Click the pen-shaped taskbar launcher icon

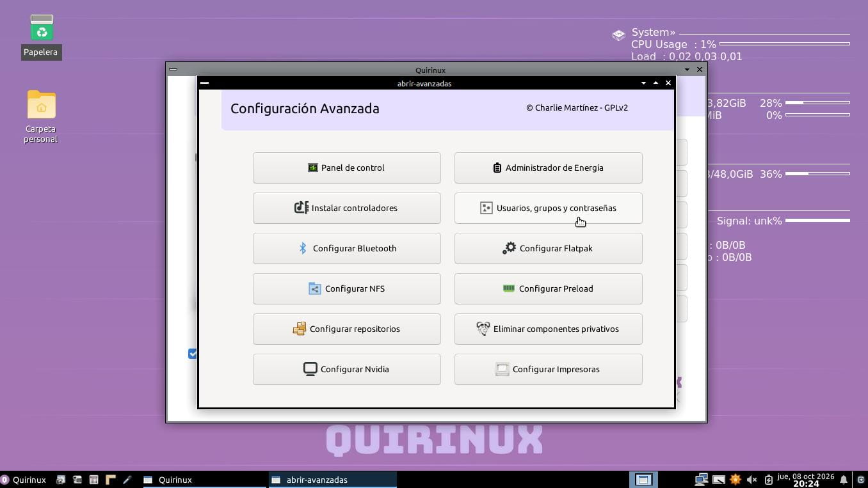pyautogui.click(x=127, y=480)
